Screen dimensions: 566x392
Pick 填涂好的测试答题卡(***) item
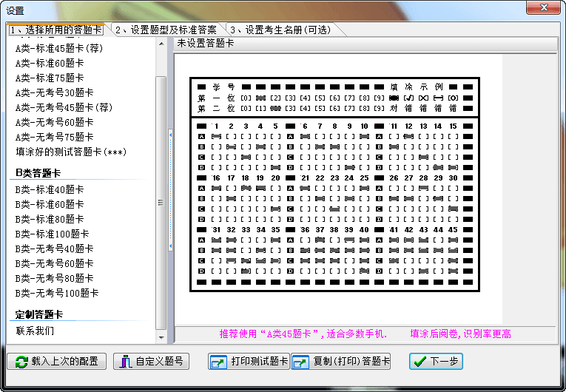pyautogui.click(x=70, y=152)
